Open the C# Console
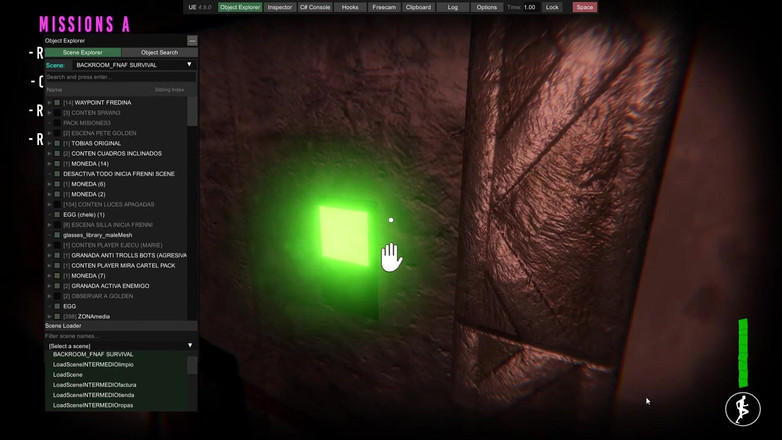This screenshot has height=440, width=782. [x=315, y=7]
